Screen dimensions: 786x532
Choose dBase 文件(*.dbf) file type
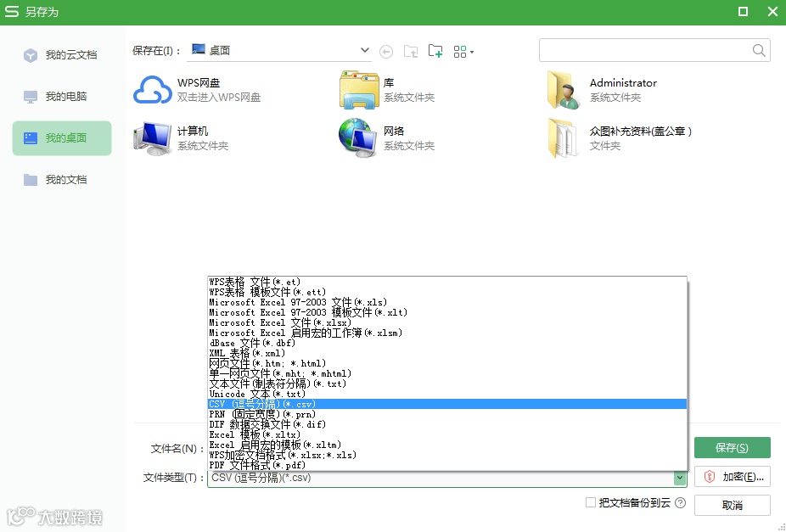pos(447,343)
